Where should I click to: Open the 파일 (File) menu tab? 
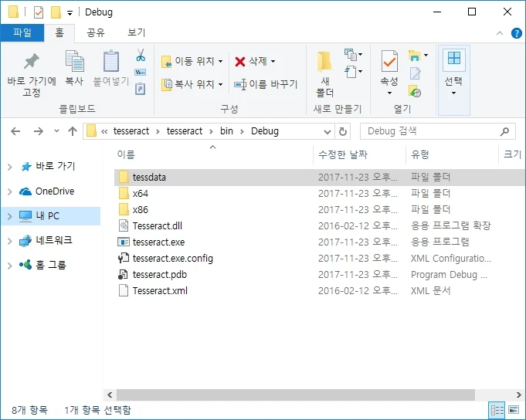point(22,32)
